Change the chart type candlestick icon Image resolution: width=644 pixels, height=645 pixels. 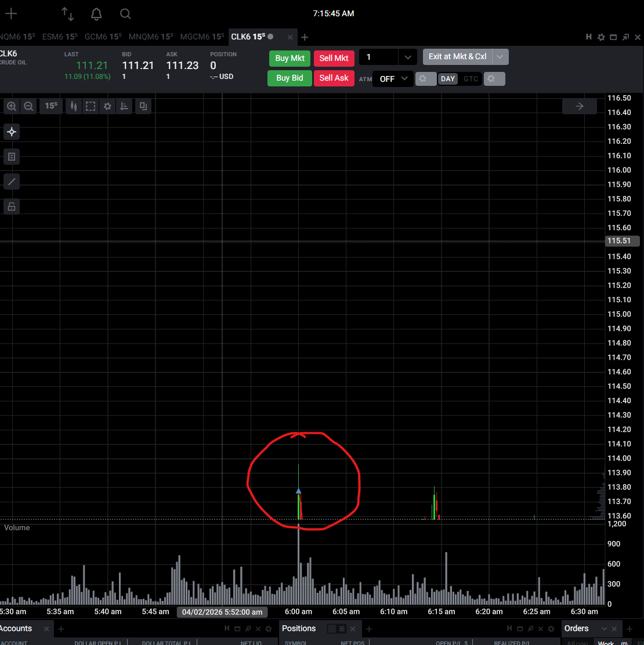point(74,106)
